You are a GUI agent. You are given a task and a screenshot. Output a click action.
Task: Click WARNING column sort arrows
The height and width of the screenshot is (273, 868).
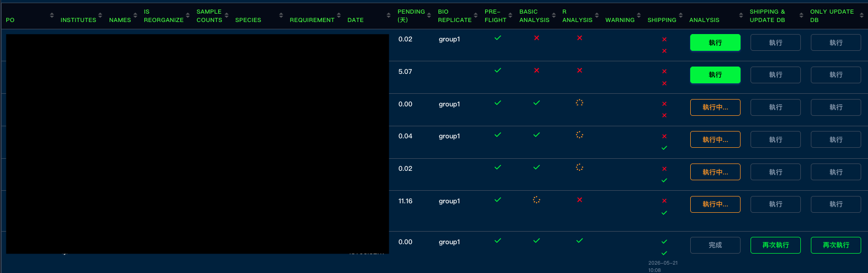[639, 15]
